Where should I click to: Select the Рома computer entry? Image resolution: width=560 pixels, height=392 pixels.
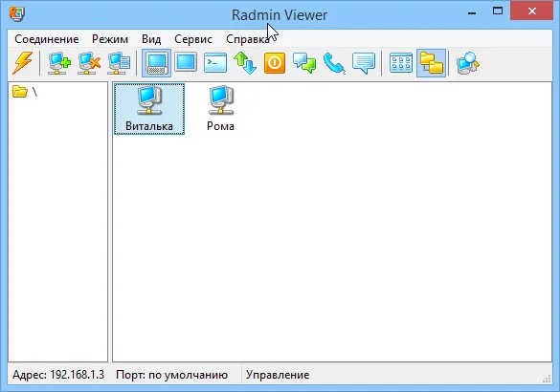pyautogui.click(x=221, y=109)
